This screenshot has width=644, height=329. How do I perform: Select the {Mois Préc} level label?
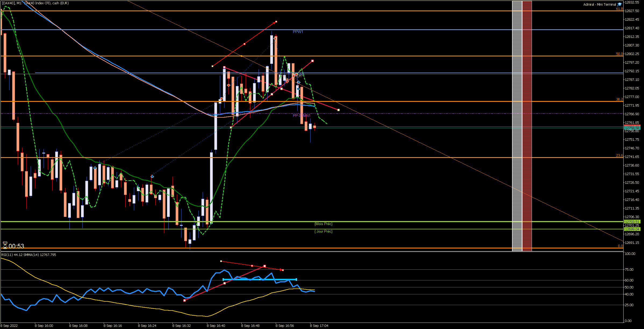(323, 224)
